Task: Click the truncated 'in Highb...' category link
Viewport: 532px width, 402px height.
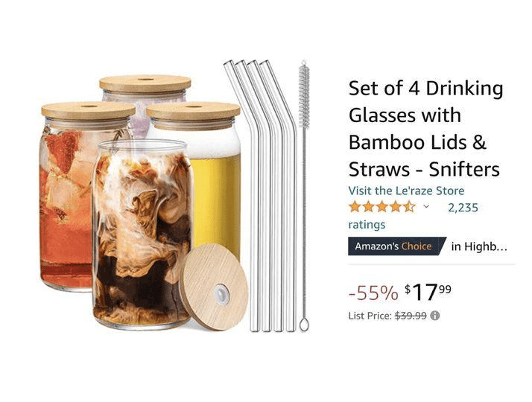Action: (x=479, y=246)
